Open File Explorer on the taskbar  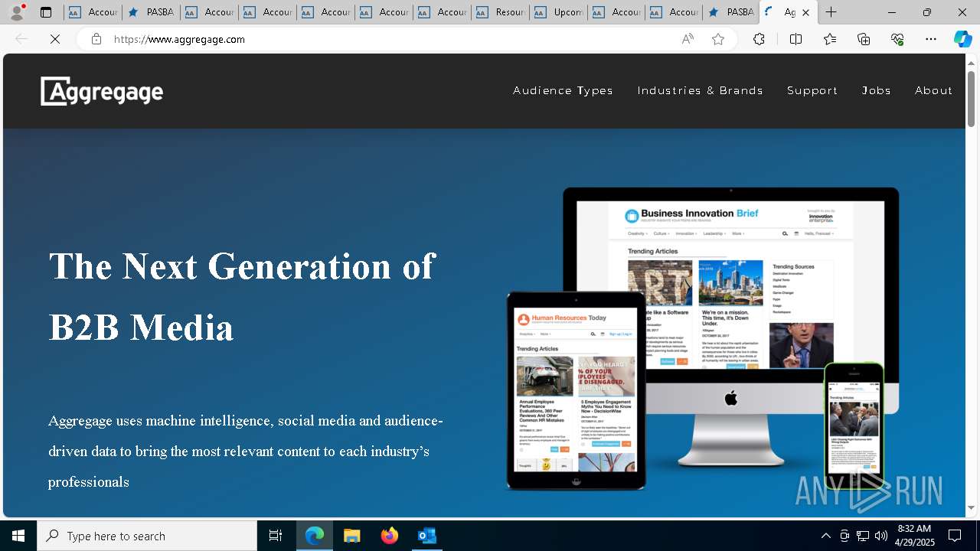pos(352,536)
